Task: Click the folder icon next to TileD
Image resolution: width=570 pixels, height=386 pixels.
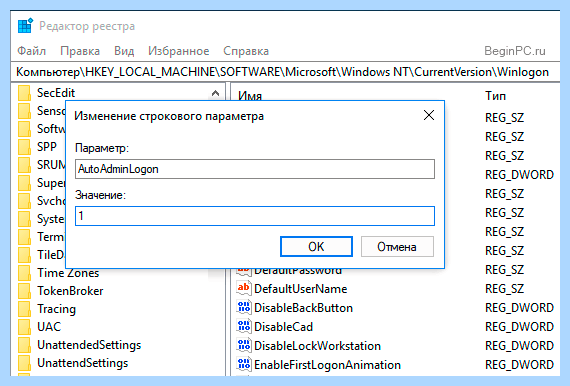Action: (x=24, y=255)
